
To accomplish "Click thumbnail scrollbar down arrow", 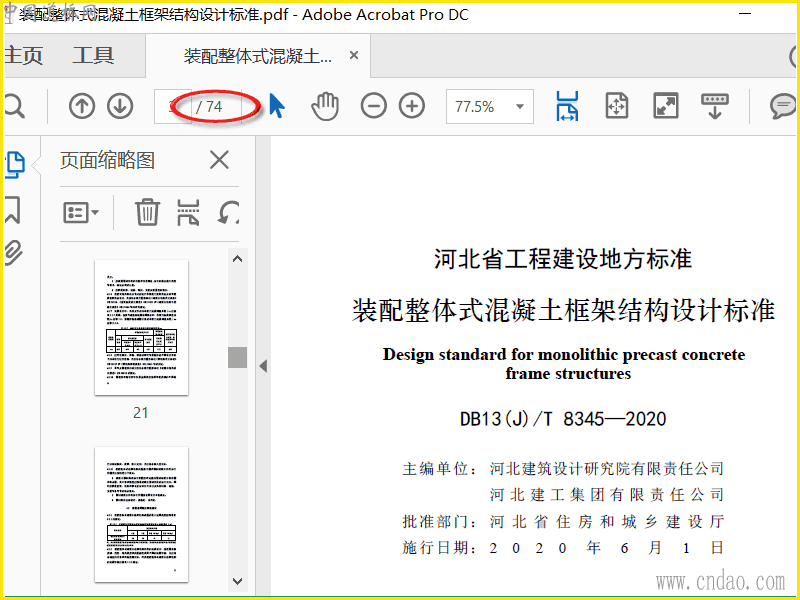I will coord(237,581).
